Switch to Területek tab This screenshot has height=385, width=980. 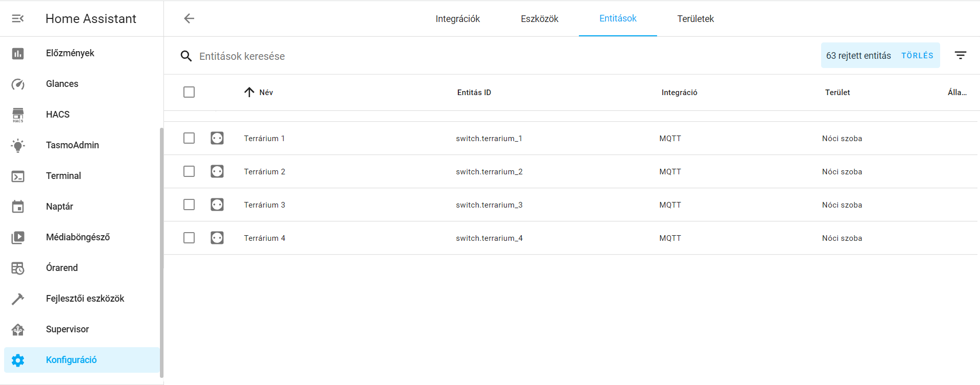click(695, 19)
